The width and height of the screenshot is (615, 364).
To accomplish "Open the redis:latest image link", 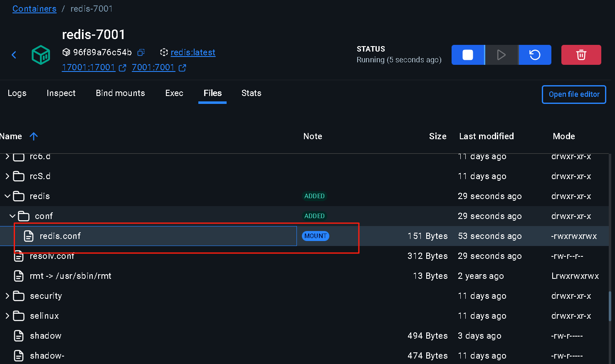I will [193, 52].
